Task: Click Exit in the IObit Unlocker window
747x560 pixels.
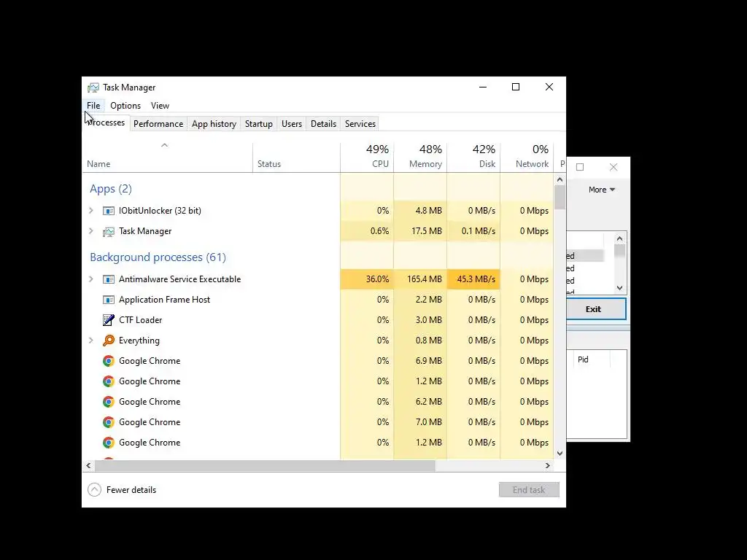Action: point(595,309)
